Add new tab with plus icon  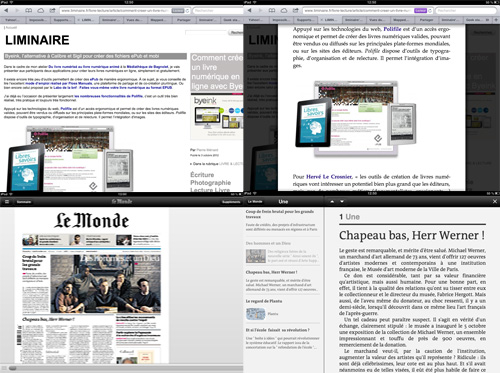point(496,20)
